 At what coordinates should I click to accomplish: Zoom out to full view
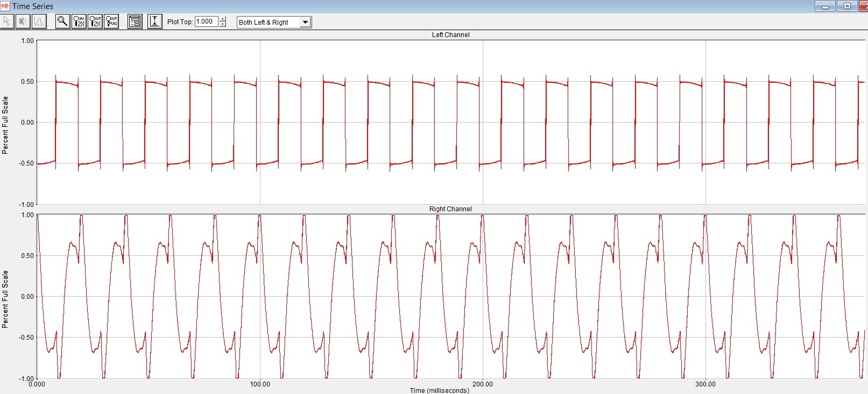tap(111, 22)
